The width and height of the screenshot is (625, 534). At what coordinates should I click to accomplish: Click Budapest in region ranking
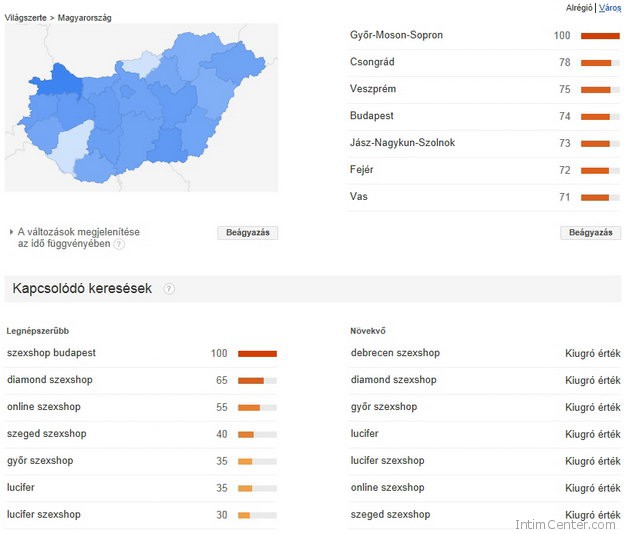pyautogui.click(x=371, y=116)
